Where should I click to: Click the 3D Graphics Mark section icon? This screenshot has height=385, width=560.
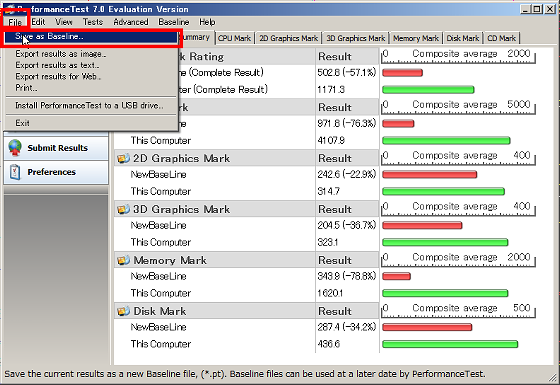[123, 209]
